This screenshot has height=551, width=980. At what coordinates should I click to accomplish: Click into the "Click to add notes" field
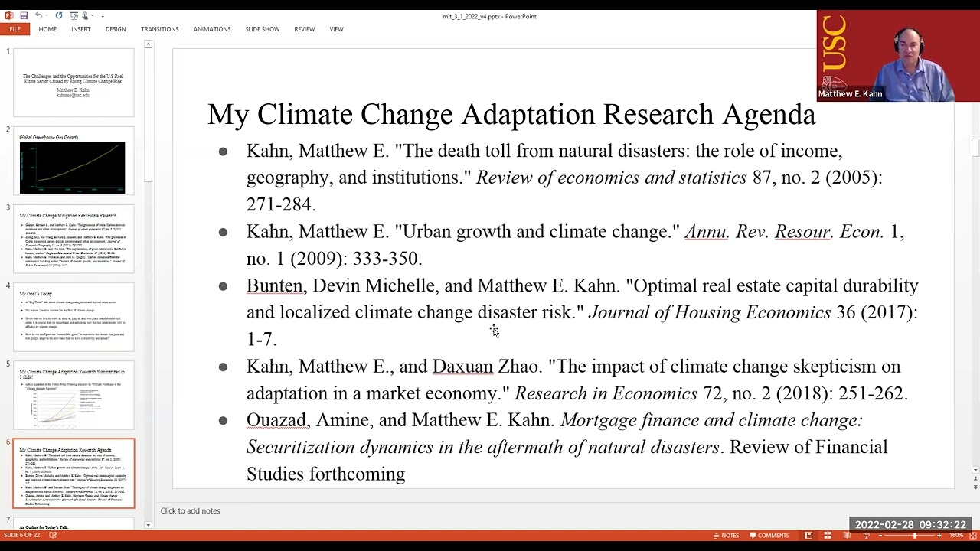point(191,510)
